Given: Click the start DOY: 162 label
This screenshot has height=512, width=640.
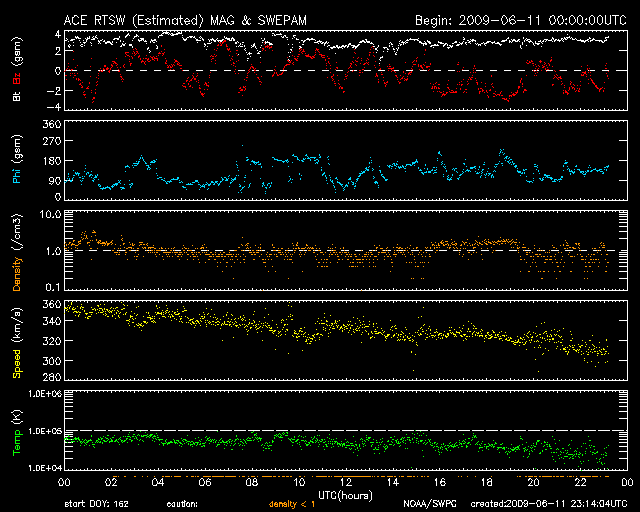Looking at the screenshot, I should (x=98, y=504).
